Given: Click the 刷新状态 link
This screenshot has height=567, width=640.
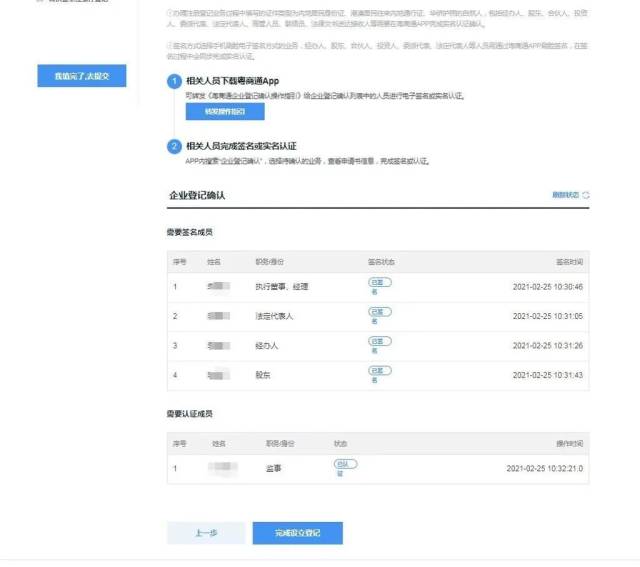Looking at the screenshot, I should coord(565,195).
